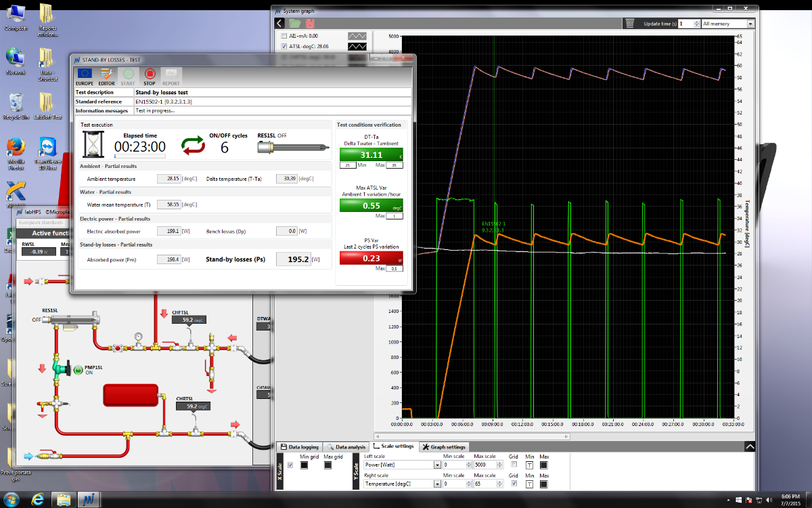Click the Update time value field
The width and height of the screenshot is (812, 508).
point(685,23)
